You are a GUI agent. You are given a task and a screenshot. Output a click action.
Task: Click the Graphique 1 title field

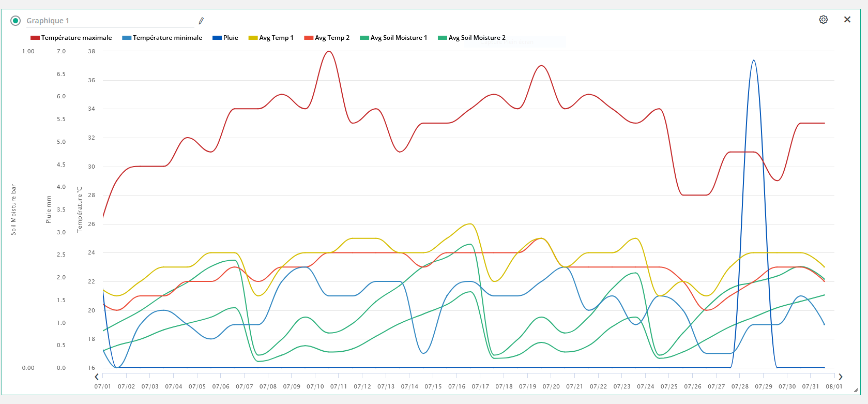[109, 21]
